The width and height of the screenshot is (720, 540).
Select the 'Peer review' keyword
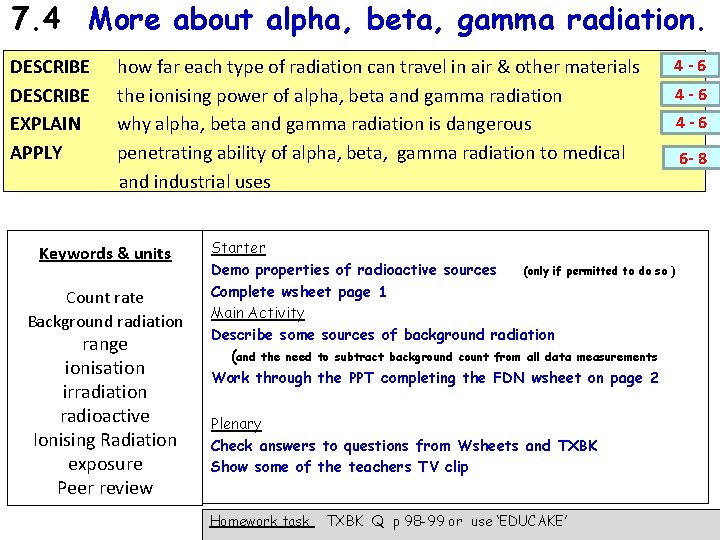pos(105,488)
